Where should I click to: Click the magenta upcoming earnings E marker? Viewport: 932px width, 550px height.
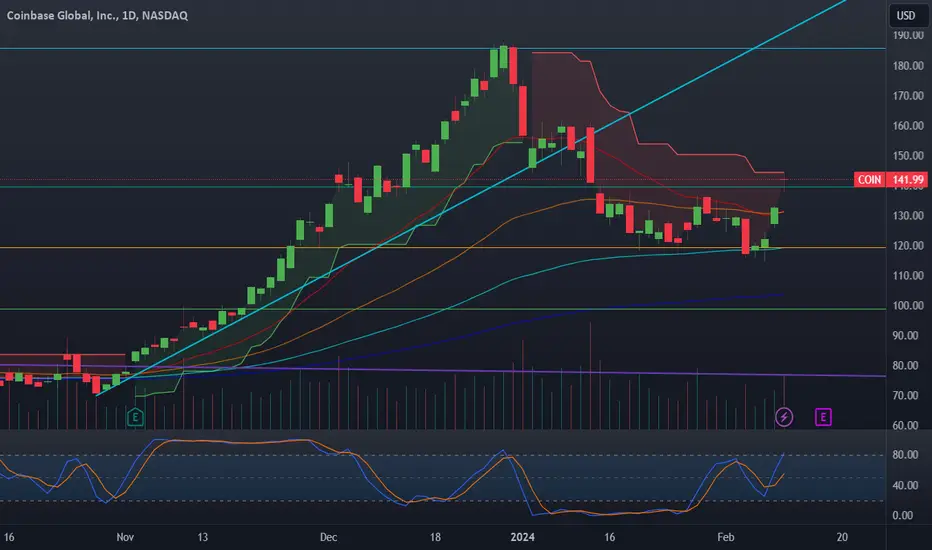click(x=823, y=417)
